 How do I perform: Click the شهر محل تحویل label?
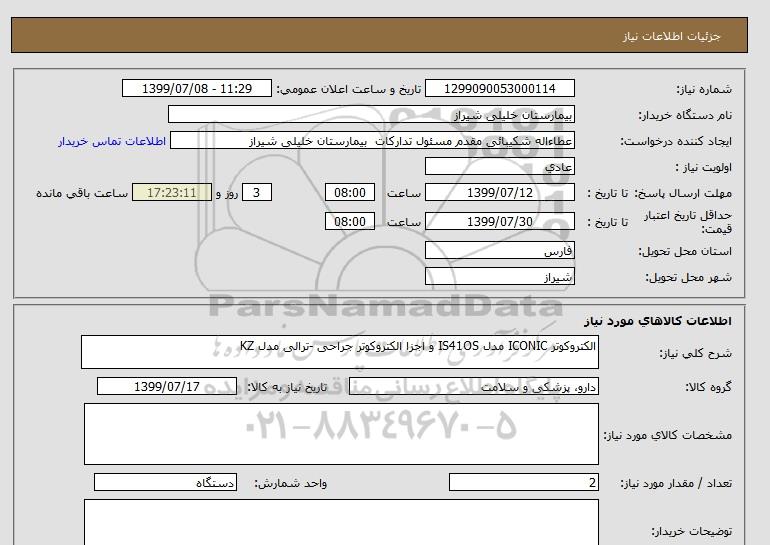688,277
